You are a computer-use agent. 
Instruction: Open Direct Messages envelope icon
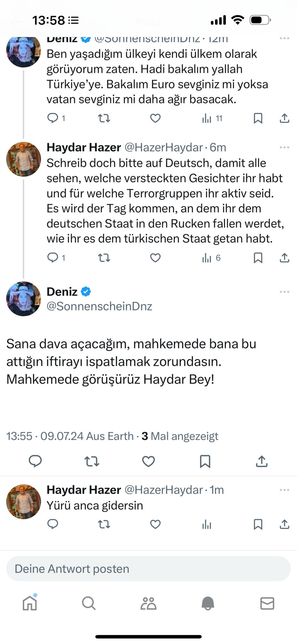point(267,603)
